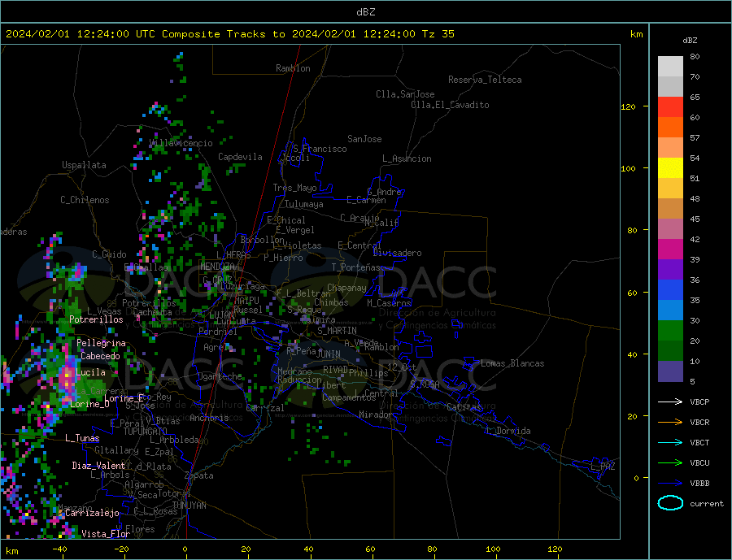Click the Potrerillos pink label

point(96,319)
